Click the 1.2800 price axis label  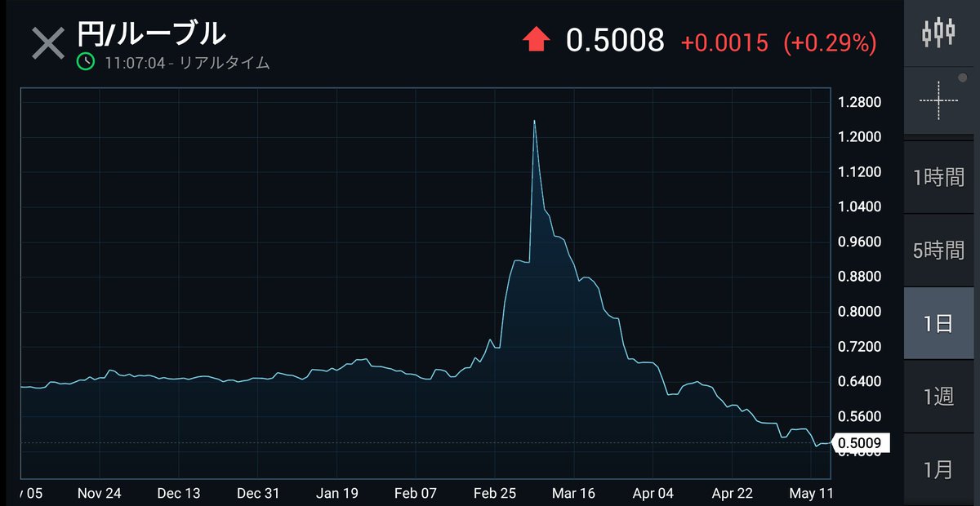859,102
